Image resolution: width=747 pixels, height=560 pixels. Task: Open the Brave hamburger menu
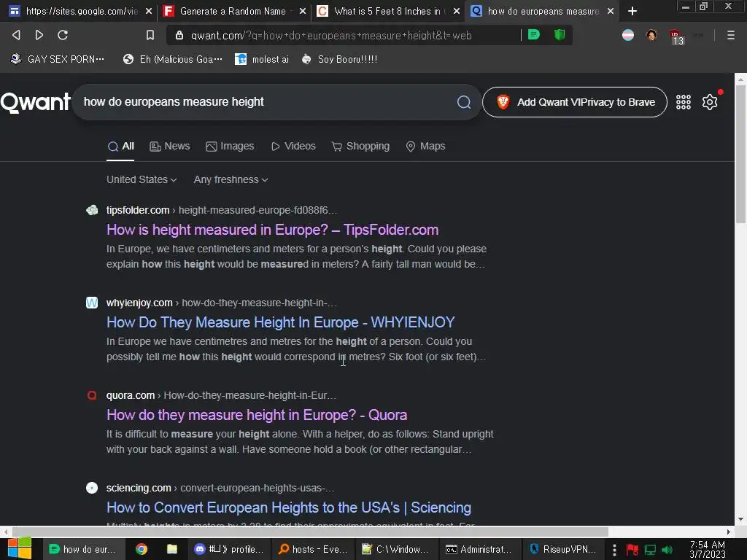(x=730, y=35)
